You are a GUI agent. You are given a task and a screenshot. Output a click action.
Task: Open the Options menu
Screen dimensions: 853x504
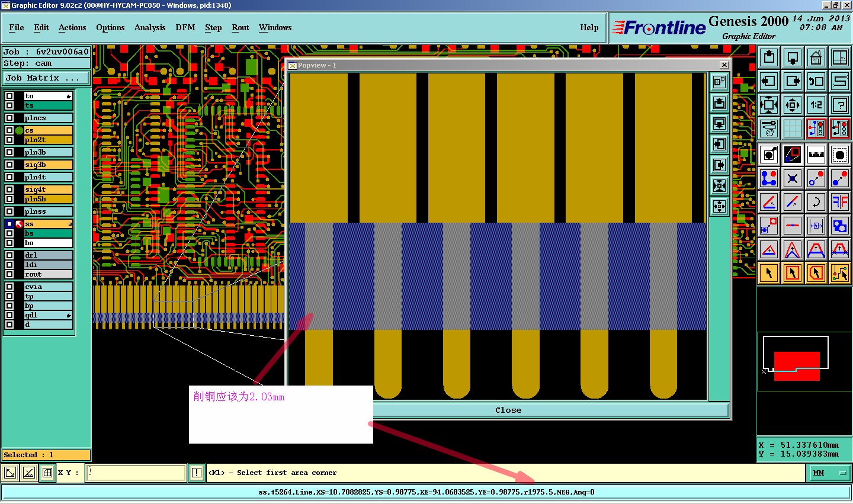(x=110, y=27)
